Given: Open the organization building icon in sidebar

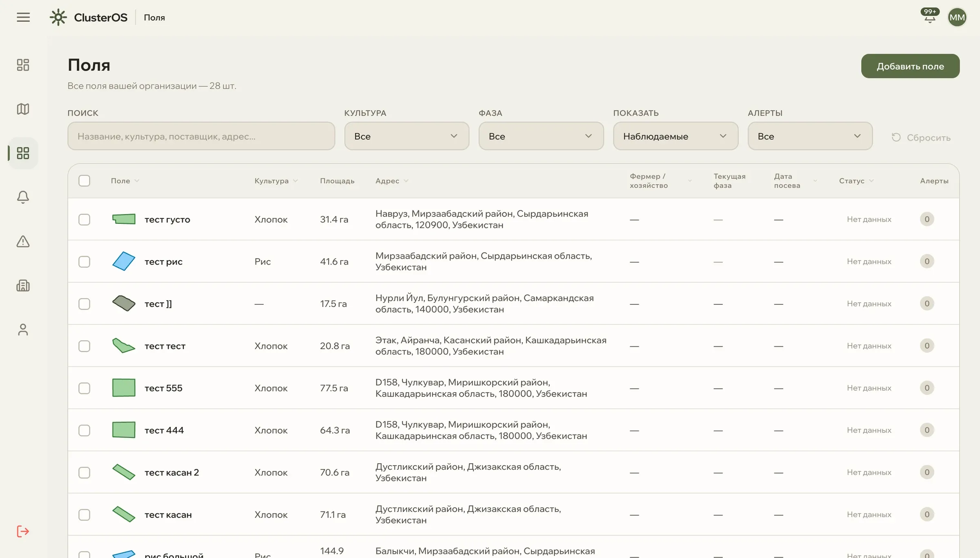Looking at the screenshot, I should coord(23,286).
